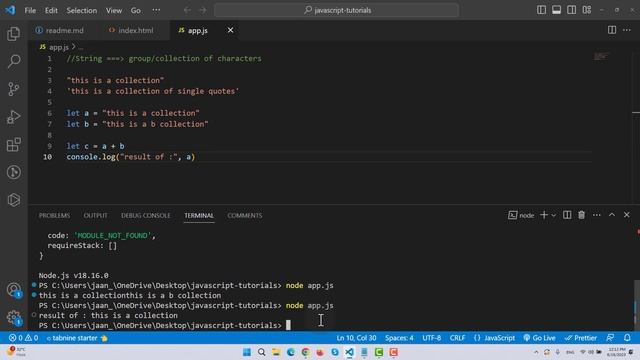Go forward with the navigation arrow
Image resolution: width=640 pixels, height=360 pixels.
click(202, 10)
